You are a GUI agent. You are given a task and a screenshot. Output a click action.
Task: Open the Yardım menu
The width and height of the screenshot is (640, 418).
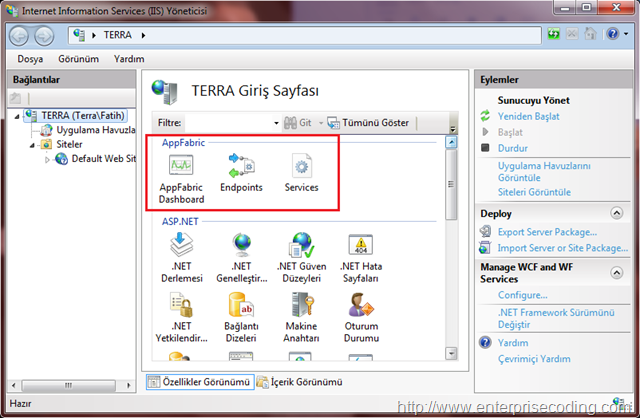click(129, 59)
